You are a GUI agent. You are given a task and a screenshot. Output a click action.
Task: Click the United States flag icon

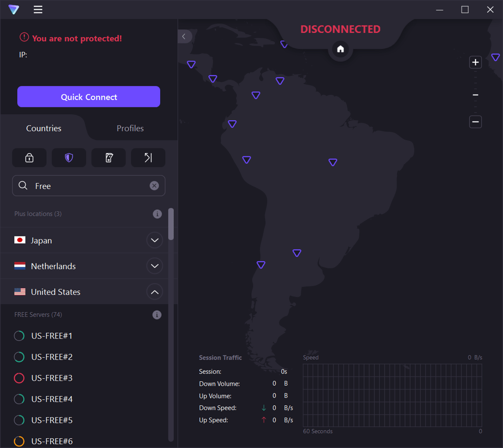[x=20, y=291]
